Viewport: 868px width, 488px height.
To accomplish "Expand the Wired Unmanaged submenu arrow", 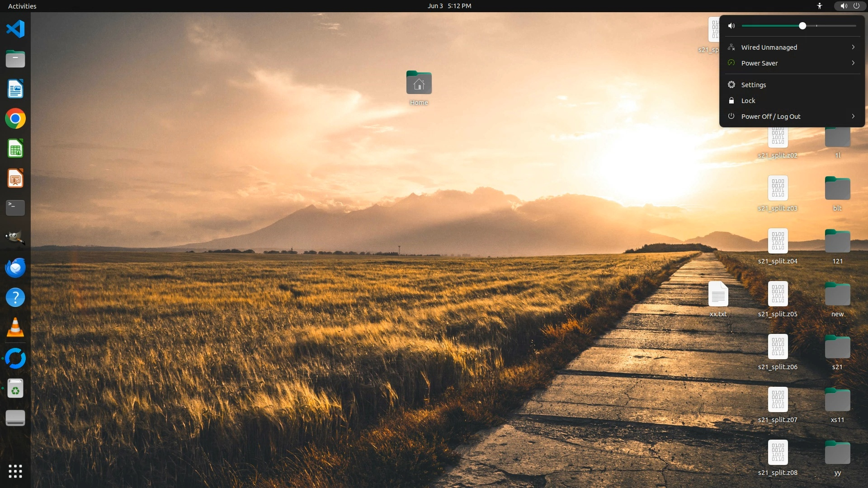I will tap(853, 47).
